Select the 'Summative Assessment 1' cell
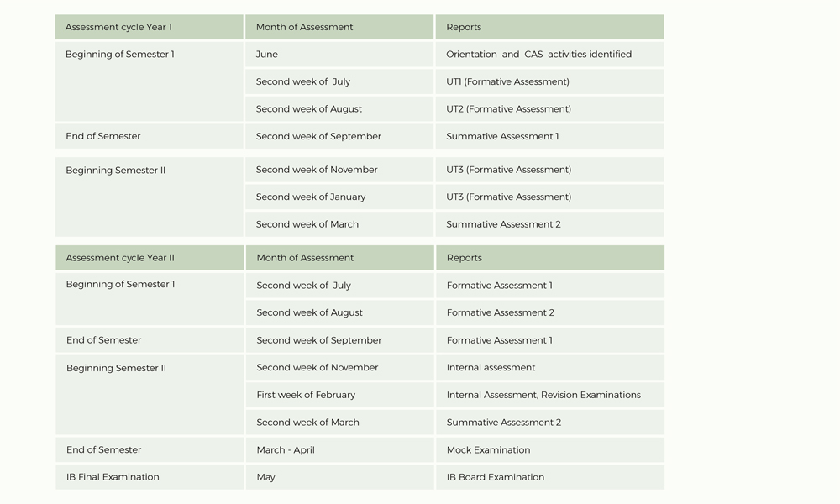 [x=549, y=136]
